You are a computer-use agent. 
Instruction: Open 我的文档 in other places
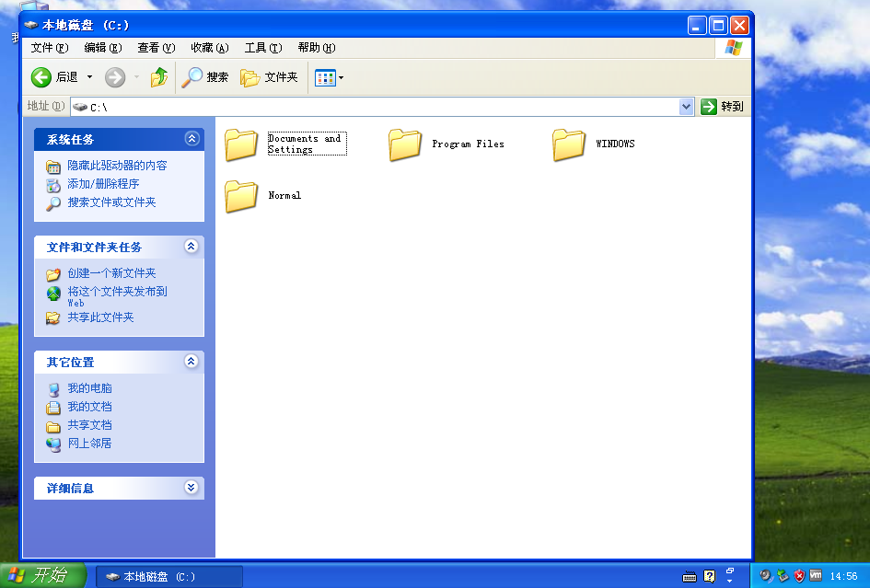89,407
